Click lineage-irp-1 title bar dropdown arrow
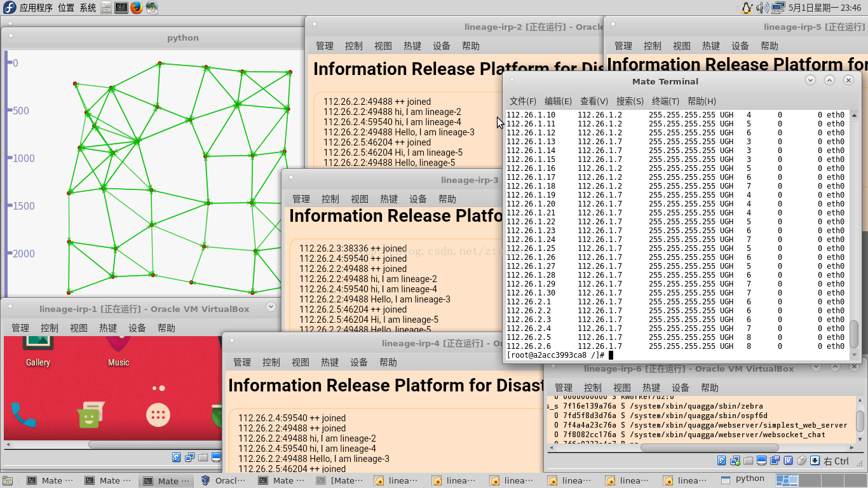The image size is (868, 488). point(271,306)
